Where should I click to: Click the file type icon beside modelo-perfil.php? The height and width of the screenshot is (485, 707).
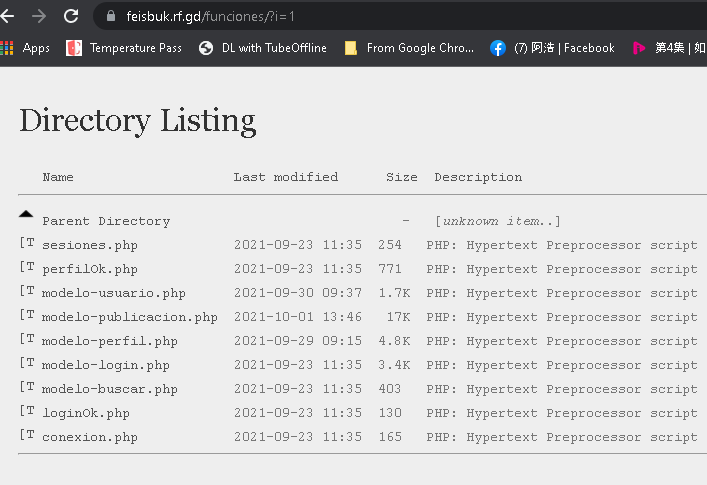[x=27, y=339]
